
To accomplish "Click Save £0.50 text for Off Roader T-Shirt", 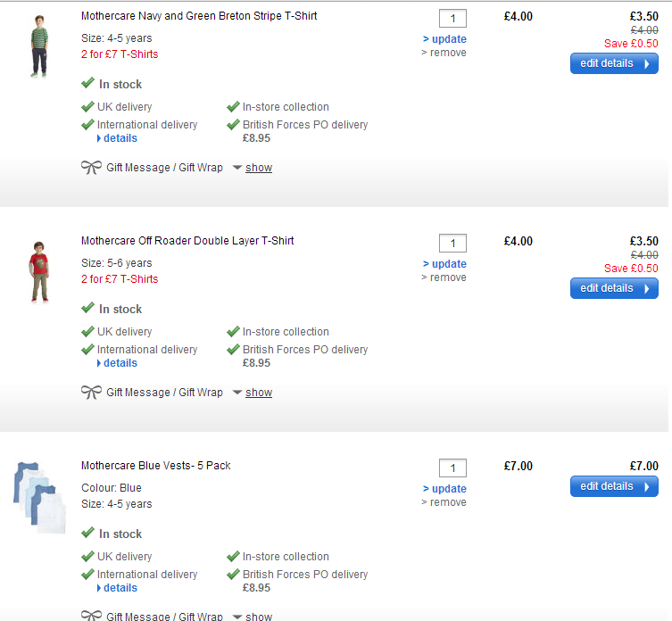I will [631, 269].
